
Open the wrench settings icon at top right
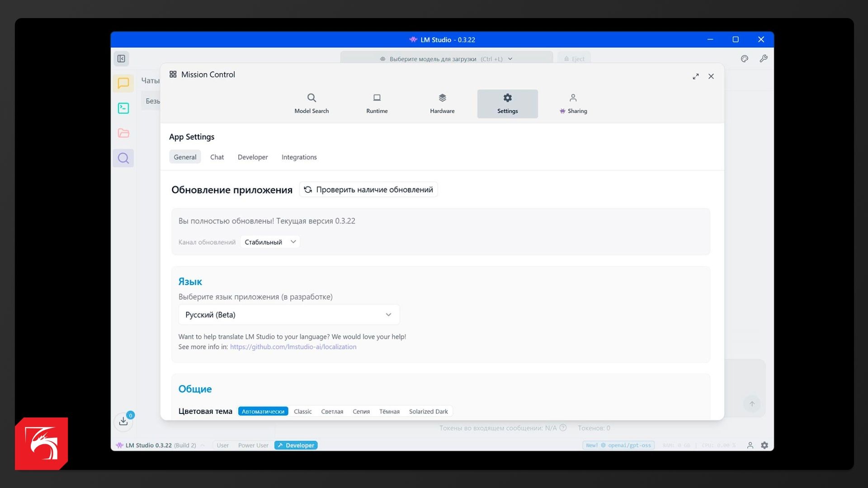pos(764,59)
